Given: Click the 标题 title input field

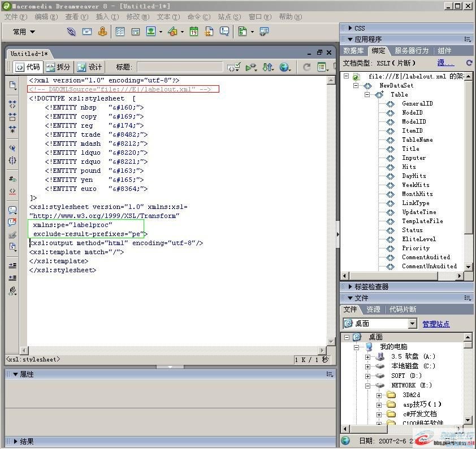Looking at the screenshot, I should tap(180, 67).
